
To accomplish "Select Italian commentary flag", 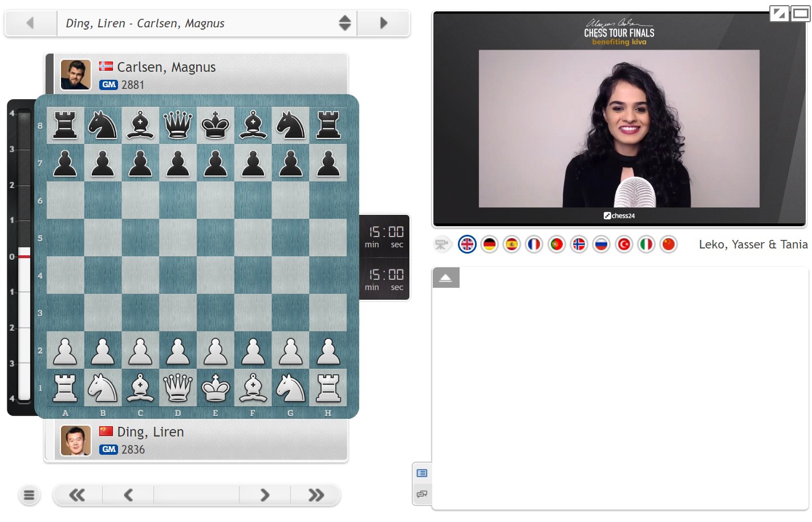I will pos(646,244).
